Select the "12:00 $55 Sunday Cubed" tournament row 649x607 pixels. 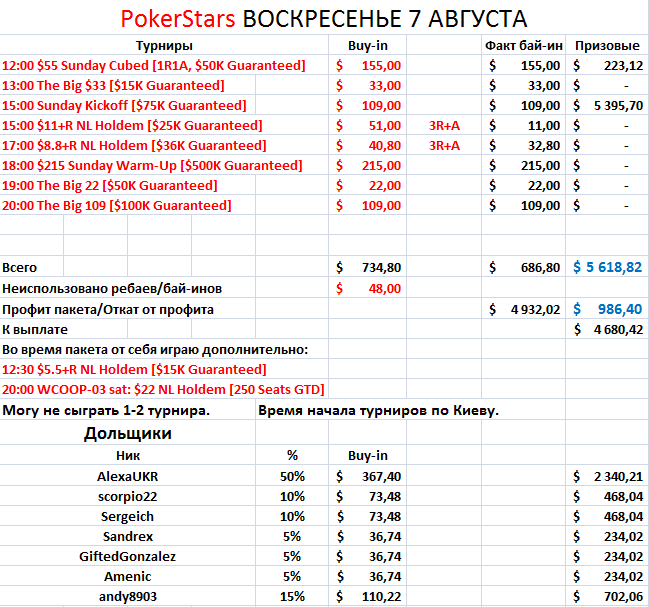tap(154, 65)
